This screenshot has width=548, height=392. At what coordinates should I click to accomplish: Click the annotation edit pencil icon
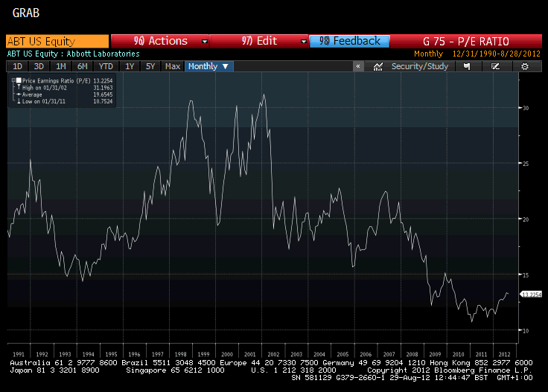[x=495, y=66]
